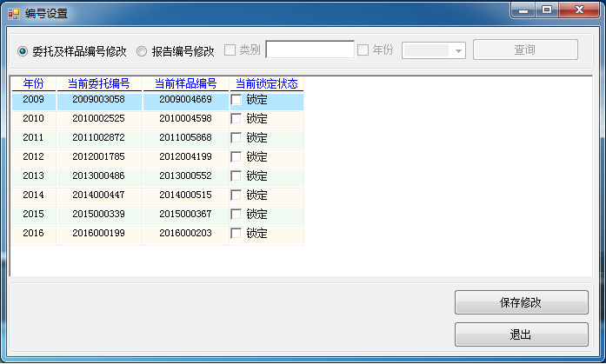Select cell 2013000486 in the table

pyautogui.click(x=98, y=176)
